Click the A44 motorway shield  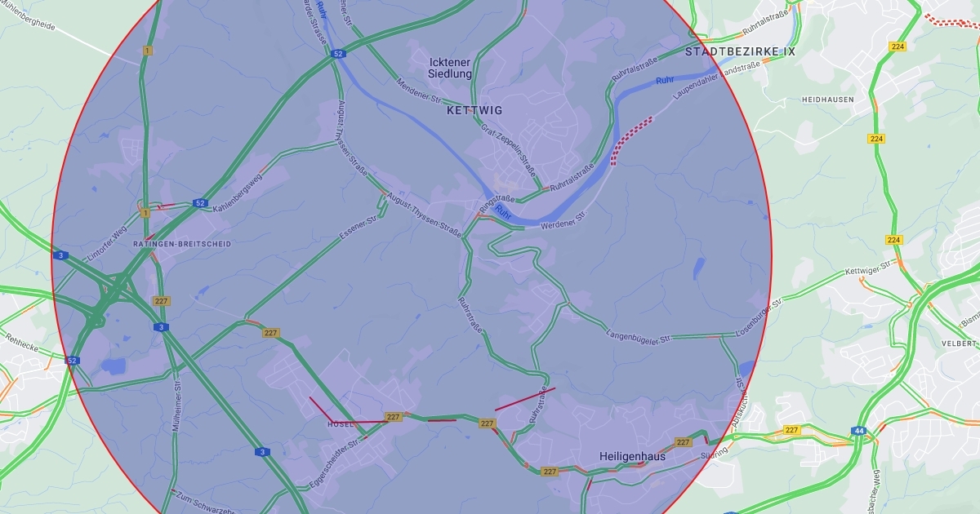pos(858,430)
